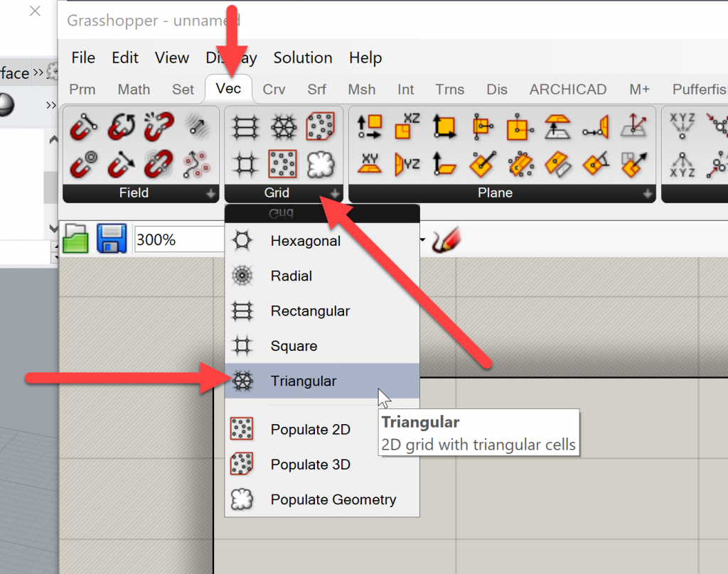Select the Sketch pen tool icon
728x574 pixels.
coord(446,239)
